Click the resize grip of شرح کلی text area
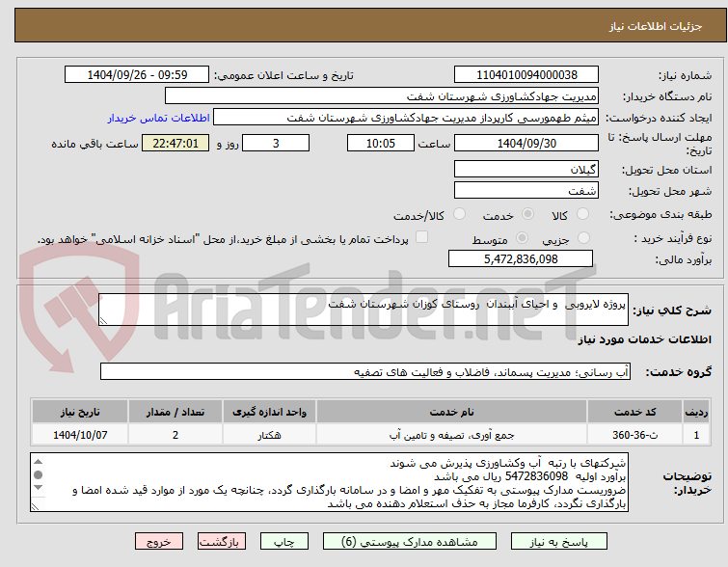728x567 pixels. pyautogui.click(x=103, y=321)
